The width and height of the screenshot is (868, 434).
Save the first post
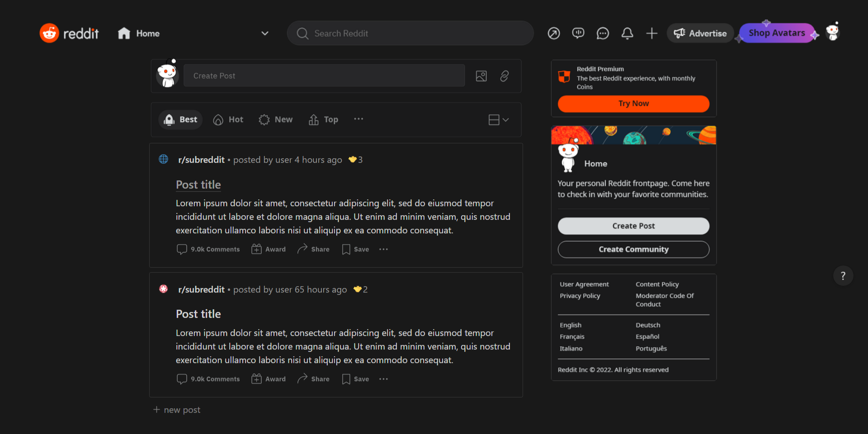tap(356, 250)
